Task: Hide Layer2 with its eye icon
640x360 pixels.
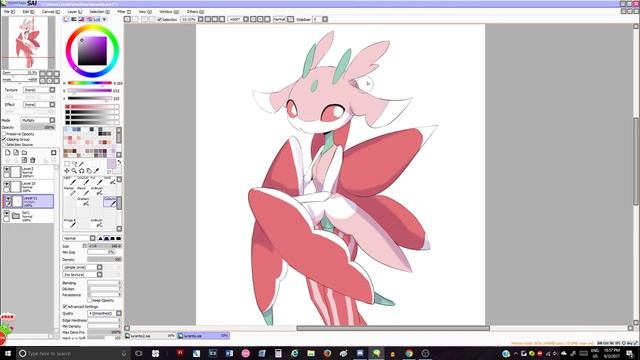Action: (7, 169)
